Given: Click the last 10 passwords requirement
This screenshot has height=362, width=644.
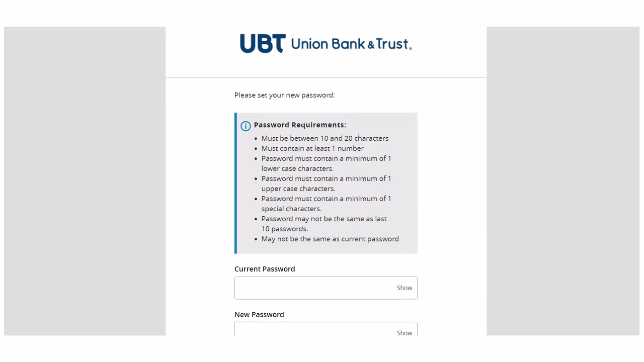Looking at the screenshot, I should 324,224.
